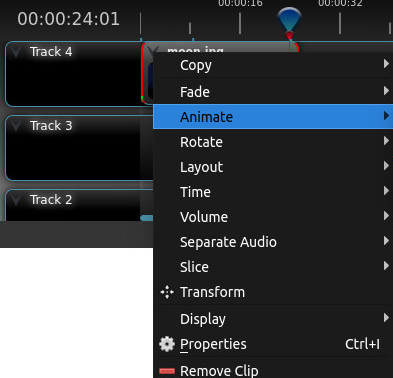Click the 00:00:24:01 timecode display
This screenshot has width=393, height=378.
(68, 19)
